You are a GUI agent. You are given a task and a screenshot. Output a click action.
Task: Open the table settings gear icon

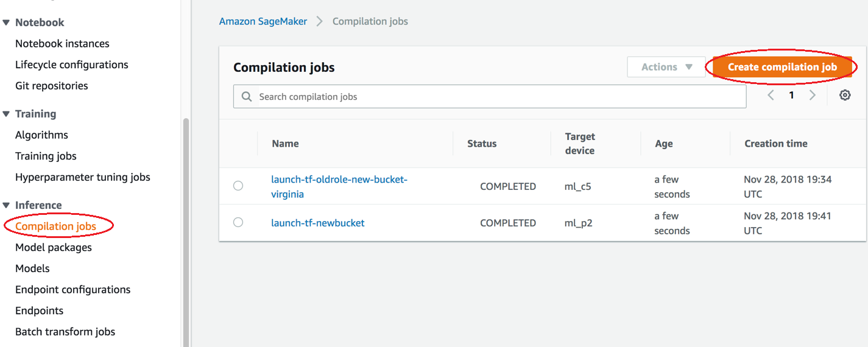point(844,96)
